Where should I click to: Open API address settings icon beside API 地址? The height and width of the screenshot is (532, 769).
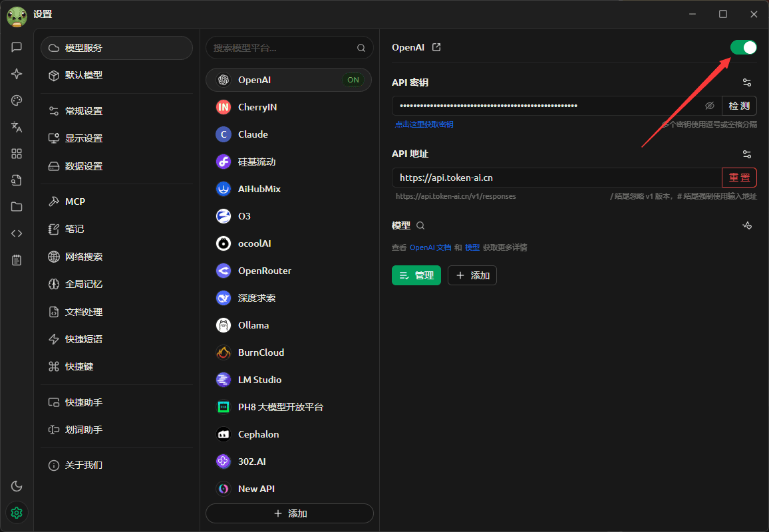point(747,154)
